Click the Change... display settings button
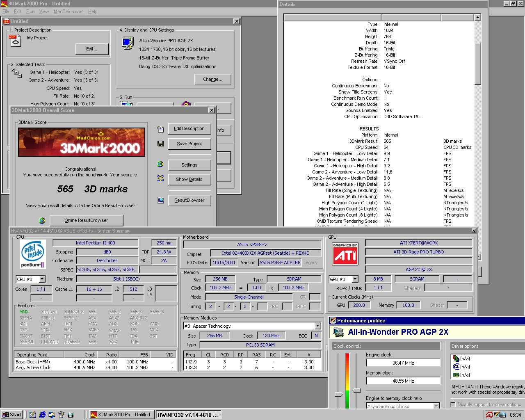 (212, 80)
